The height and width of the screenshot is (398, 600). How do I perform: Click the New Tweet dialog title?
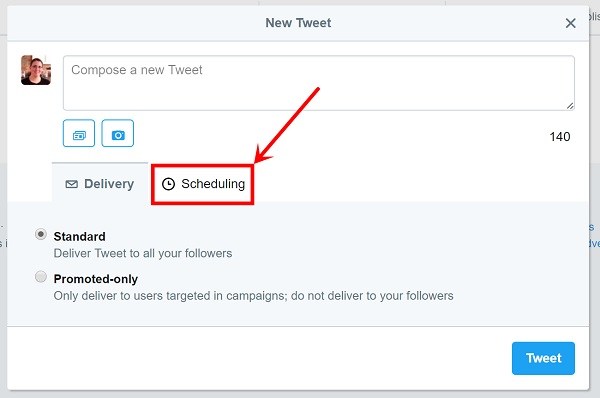coord(298,23)
